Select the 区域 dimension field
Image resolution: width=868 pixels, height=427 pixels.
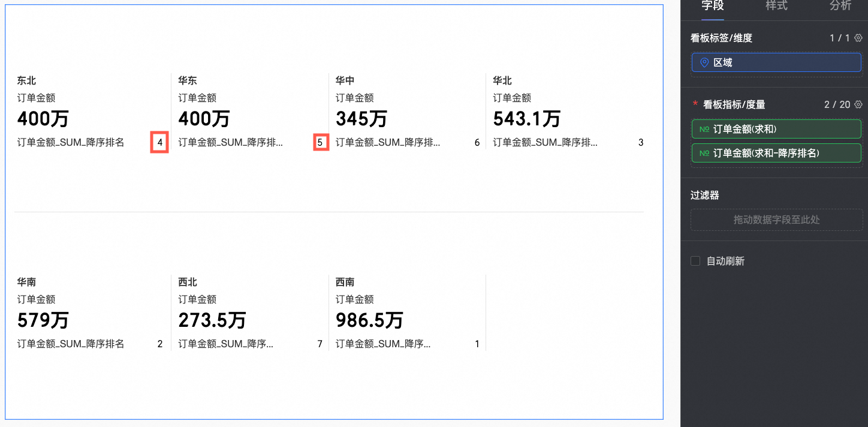(776, 62)
